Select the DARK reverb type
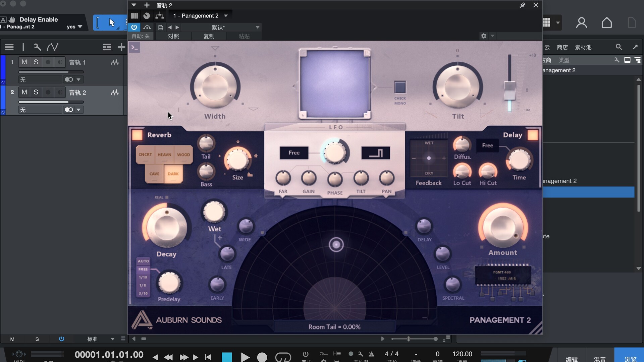The image size is (644, 362). [x=173, y=174]
